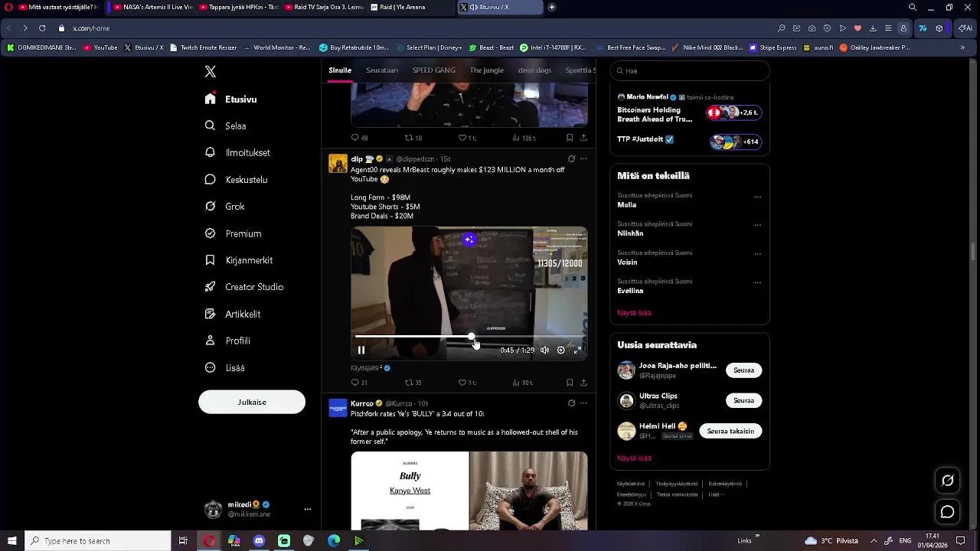Repost top post with 18 reposts
The height and width of the screenshot is (551, 980).
coord(413,138)
